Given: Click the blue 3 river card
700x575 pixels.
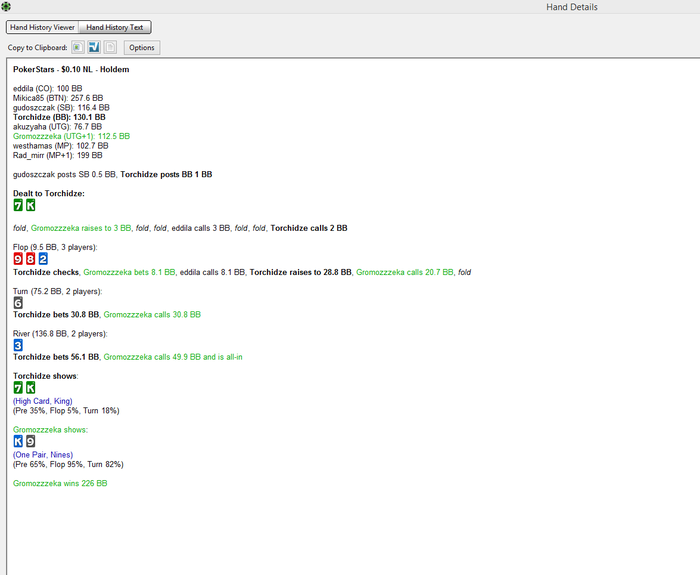Looking at the screenshot, I should pyautogui.click(x=18, y=346).
